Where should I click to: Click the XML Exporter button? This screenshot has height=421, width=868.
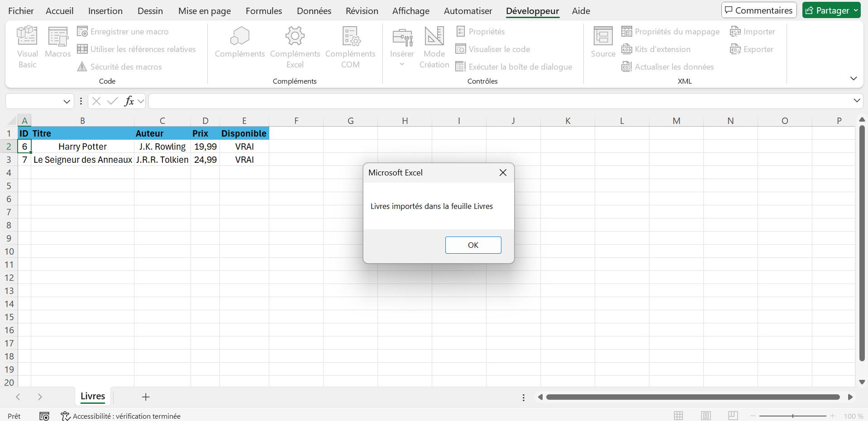[x=752, y=49]
